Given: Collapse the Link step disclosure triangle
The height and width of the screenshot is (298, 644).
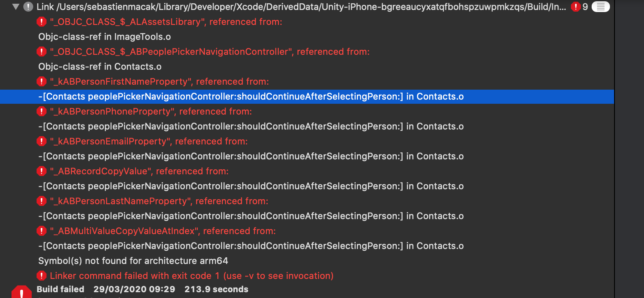Looking at the screenshot, I should pyautogui.click(x=16, y=7).
